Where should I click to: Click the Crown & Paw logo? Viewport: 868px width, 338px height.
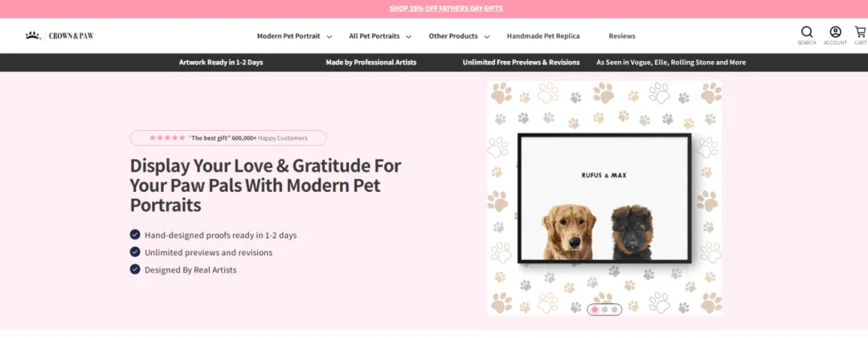point(59,36)
